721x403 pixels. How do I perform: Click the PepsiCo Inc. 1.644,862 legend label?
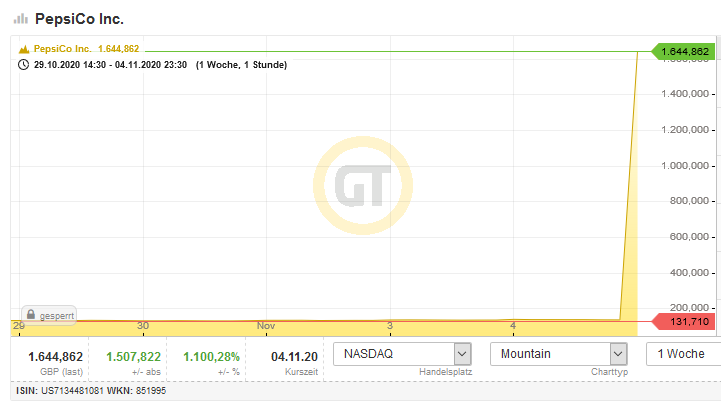pos(86,49)
